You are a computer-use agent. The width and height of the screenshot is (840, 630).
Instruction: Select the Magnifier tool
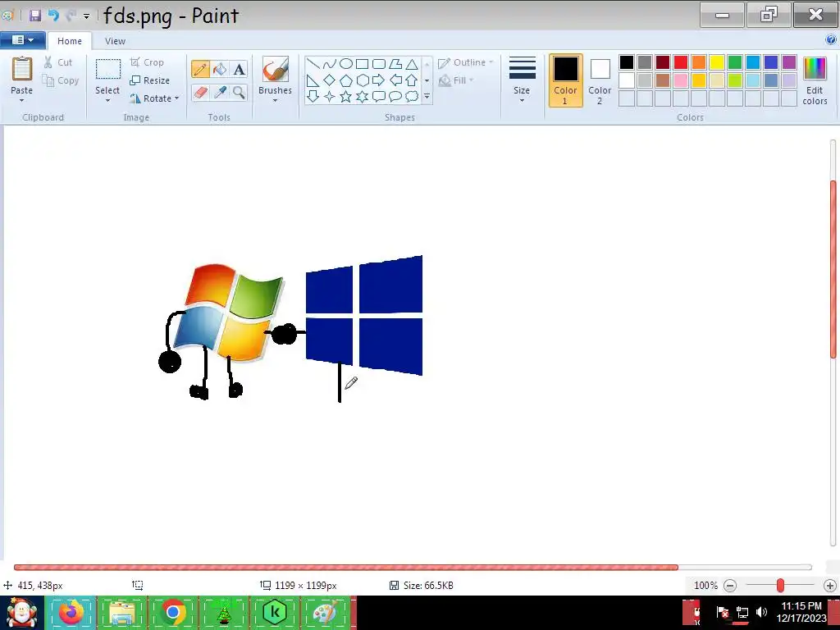239,92
